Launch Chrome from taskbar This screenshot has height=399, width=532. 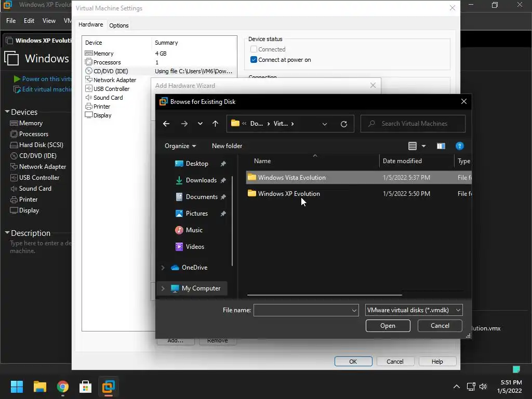(x=63, y=387)
